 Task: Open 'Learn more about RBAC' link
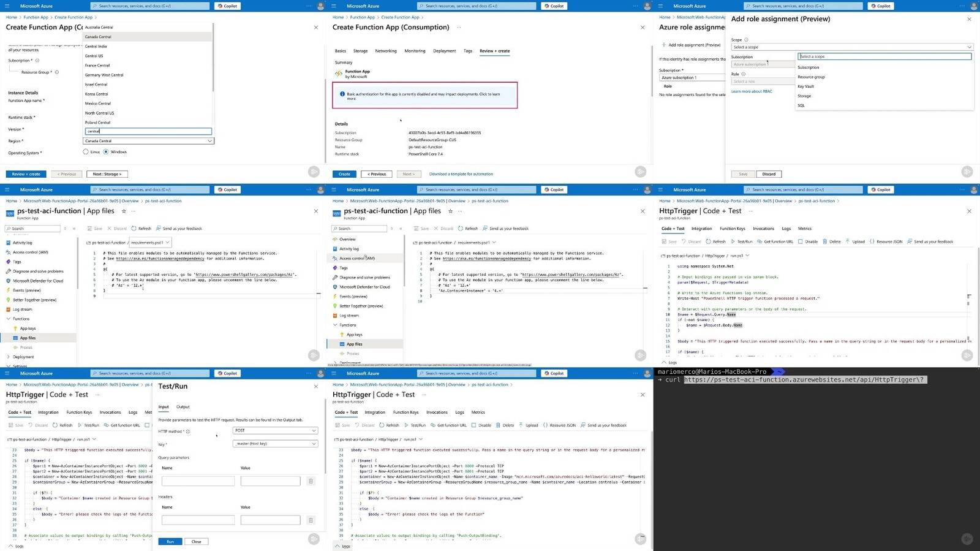coord(752,91)
